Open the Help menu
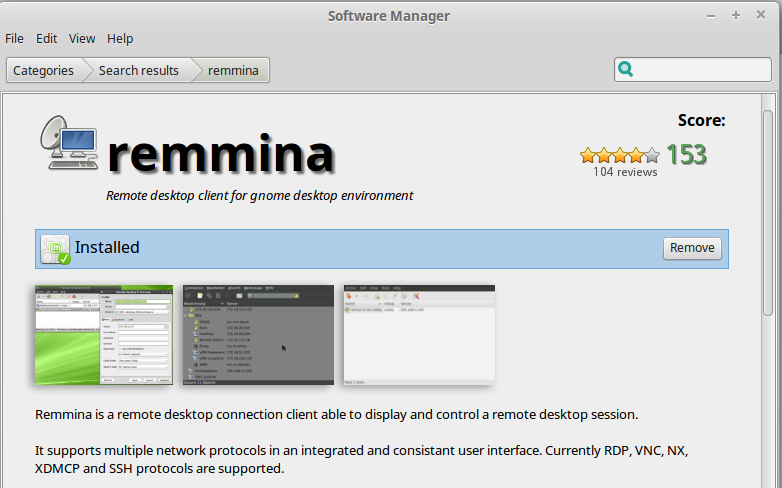The image size is (782, 488). click(x=120, y=38)
